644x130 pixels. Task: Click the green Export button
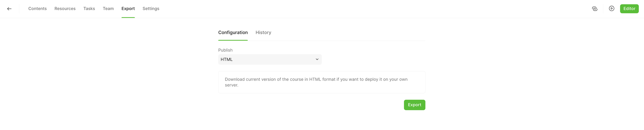(x=414, y=105)
